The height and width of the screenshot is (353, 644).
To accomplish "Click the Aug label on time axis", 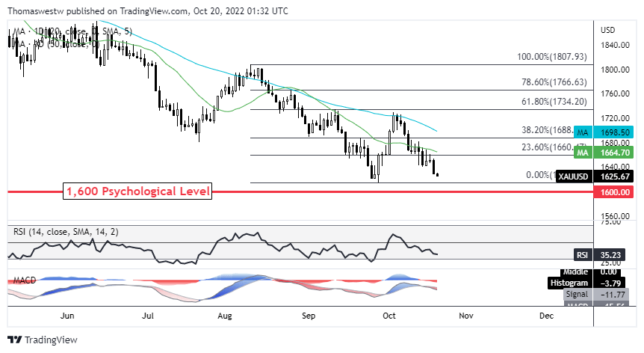I will coord(225,316).
